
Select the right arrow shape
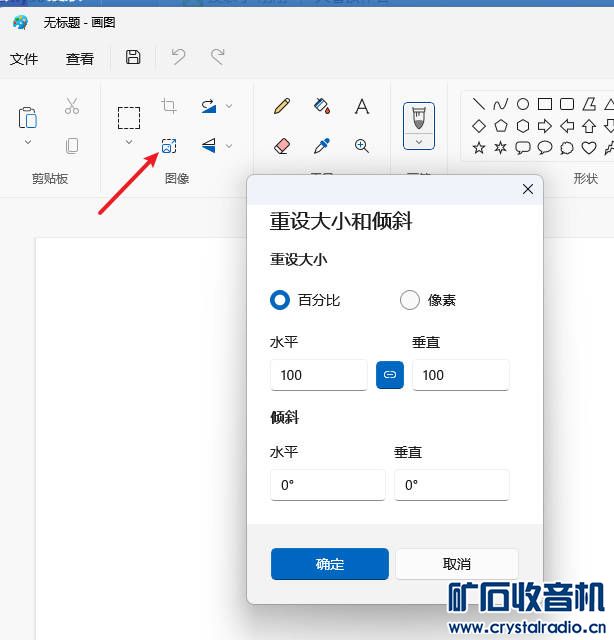[x=545, y=126]
